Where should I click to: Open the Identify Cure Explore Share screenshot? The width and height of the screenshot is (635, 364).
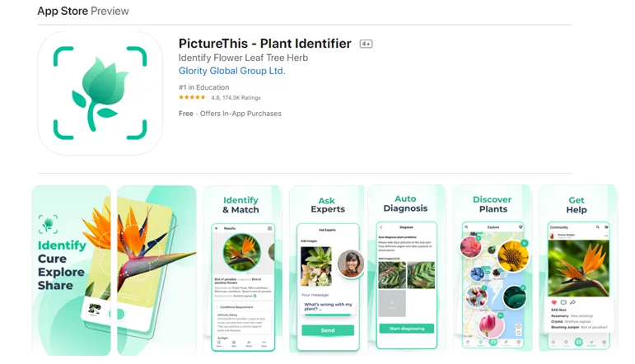pyautogui.click(x=114, y=270)
